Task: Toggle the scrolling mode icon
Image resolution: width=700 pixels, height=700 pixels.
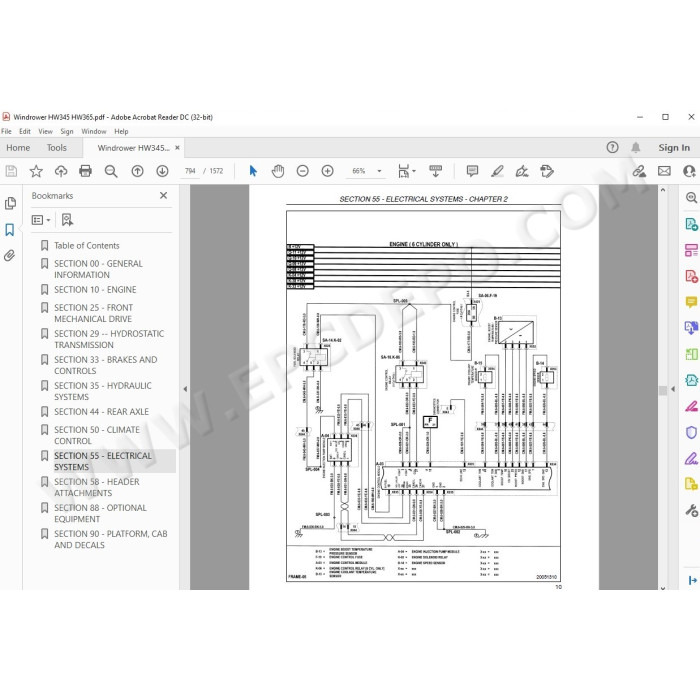Action: pos(435,171)
